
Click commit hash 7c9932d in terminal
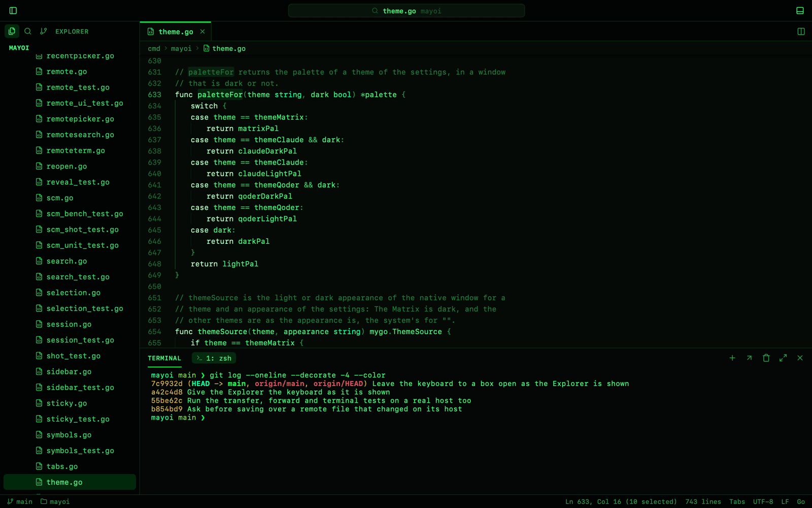click(x=166, y=384)
